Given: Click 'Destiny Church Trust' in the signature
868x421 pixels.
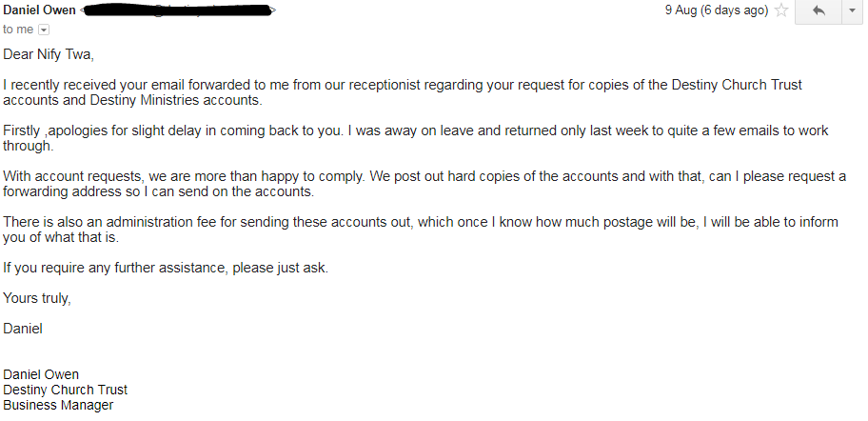Looking at the screenshot, I should [x=66, y=390].
